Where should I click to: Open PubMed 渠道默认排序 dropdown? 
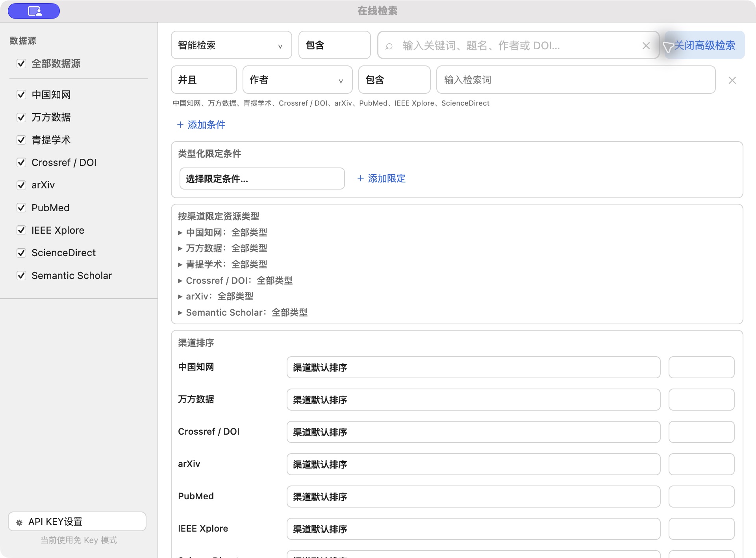click(474, 497)
